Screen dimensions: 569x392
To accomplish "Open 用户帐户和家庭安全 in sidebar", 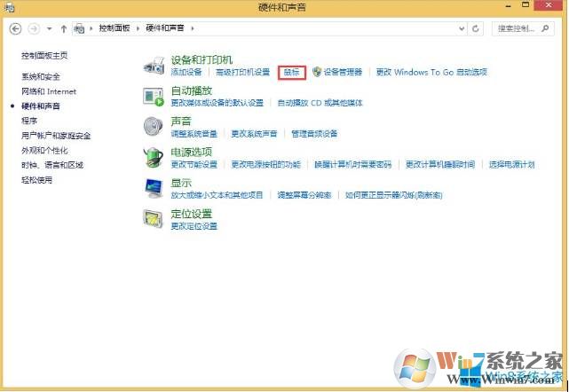I will (x=56, y=136).
